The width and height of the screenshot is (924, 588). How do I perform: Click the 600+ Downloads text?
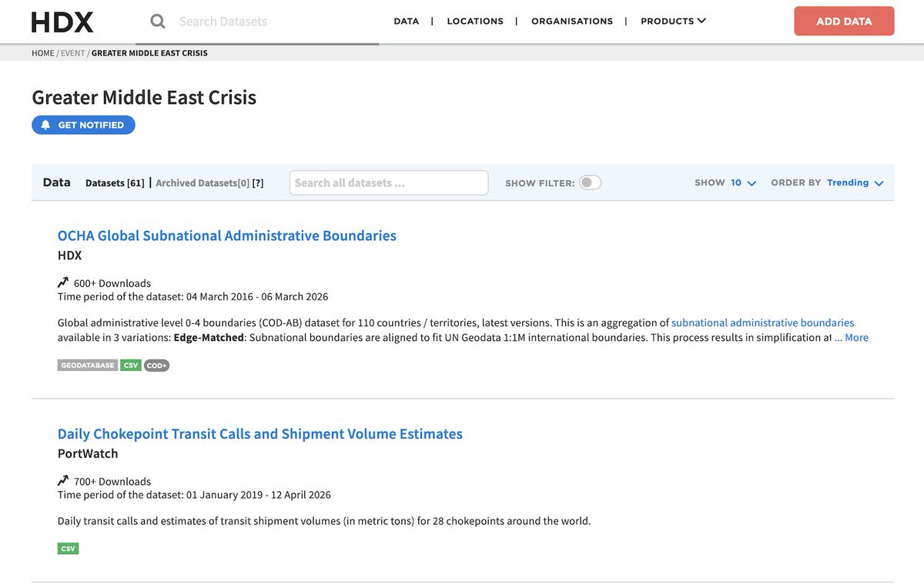tap(112, 283)
